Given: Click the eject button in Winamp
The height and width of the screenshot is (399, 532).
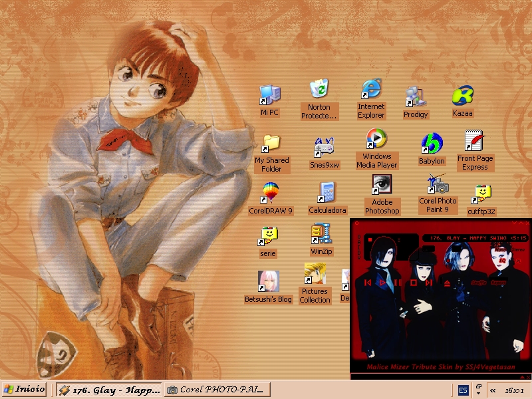Looking at the screenshot, I should 447,283.
